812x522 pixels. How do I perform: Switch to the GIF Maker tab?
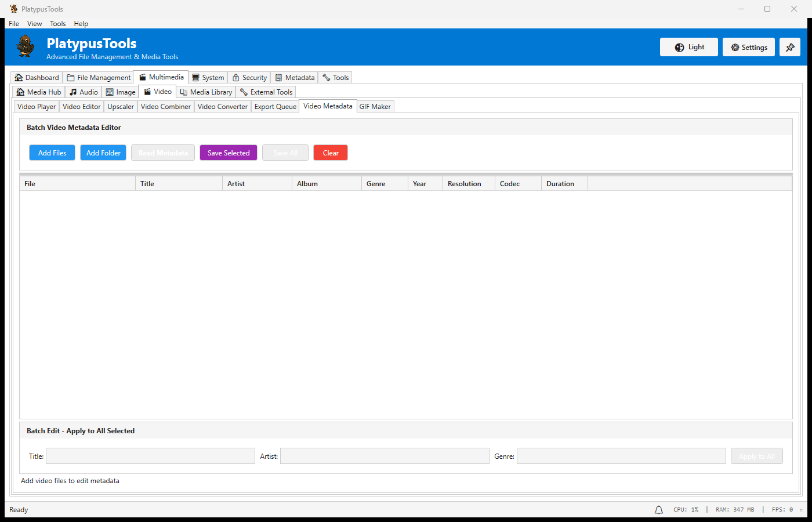(x=375, y=107)
